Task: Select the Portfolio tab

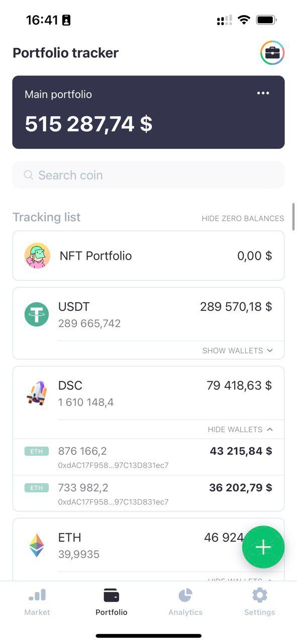Action: tap(112, 602)
